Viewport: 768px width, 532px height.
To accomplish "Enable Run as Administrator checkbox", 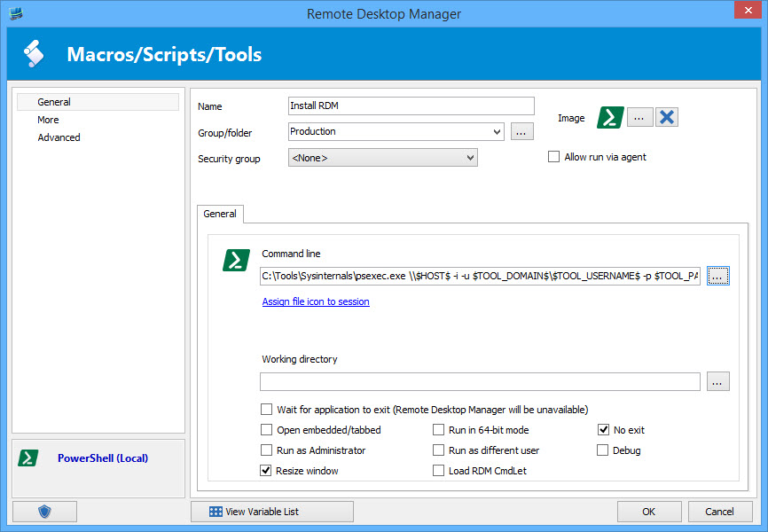I will coord(267,450).
